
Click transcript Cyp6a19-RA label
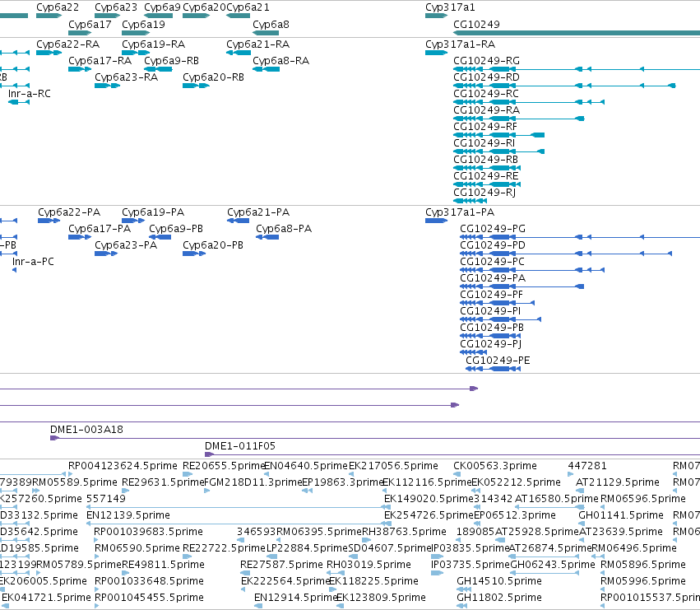[153, 44]
